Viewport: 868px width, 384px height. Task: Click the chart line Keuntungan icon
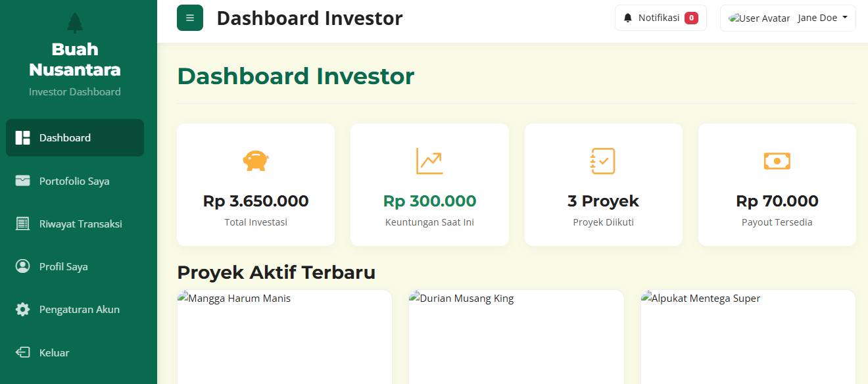[x=429, y=160]
